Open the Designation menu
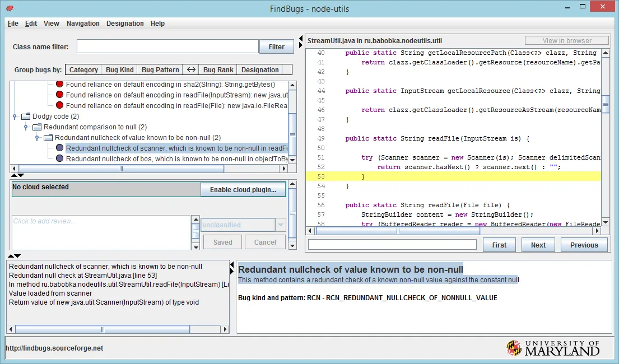Screen dimensions: 619x364 tap(125, 24)
